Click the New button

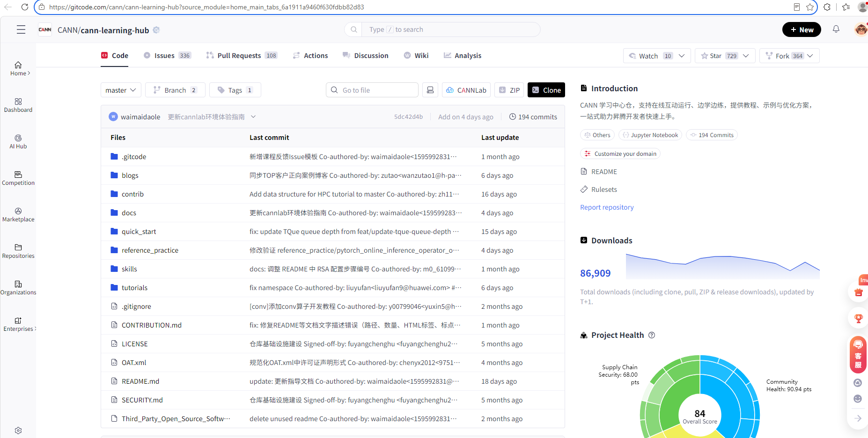click(x=802, y=29)
